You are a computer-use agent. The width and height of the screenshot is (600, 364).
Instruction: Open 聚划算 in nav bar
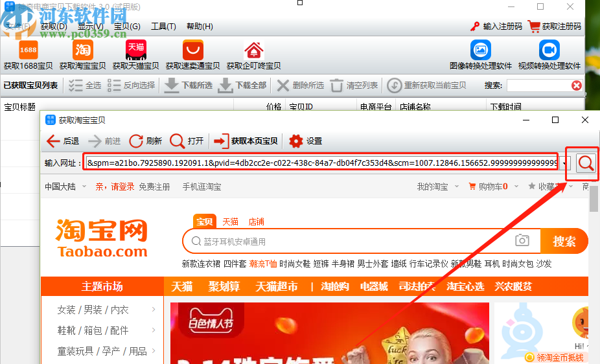tap(224, 286)
